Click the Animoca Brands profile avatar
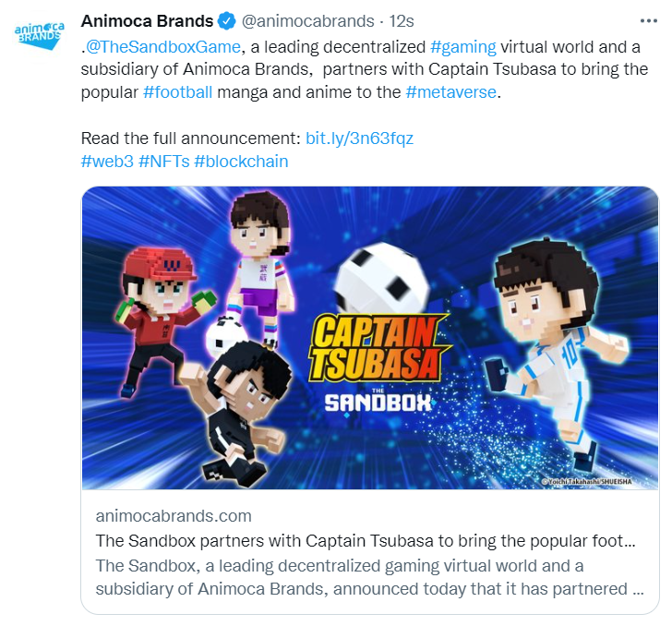The height and width of the screenshot is (626, 672). coord(39,35)
